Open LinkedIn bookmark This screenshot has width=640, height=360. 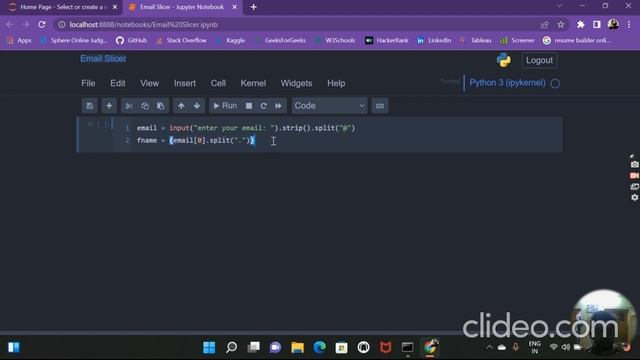point(434,40)
